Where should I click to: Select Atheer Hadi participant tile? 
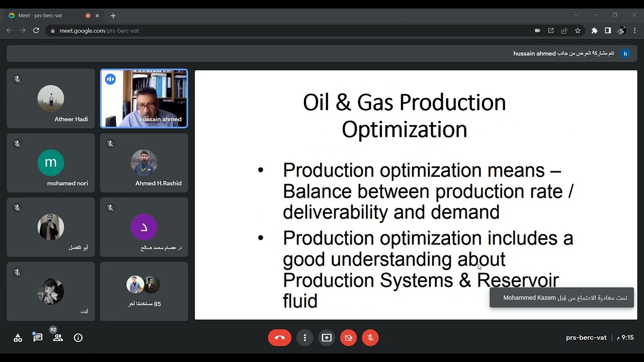click(x=51, y=99)
